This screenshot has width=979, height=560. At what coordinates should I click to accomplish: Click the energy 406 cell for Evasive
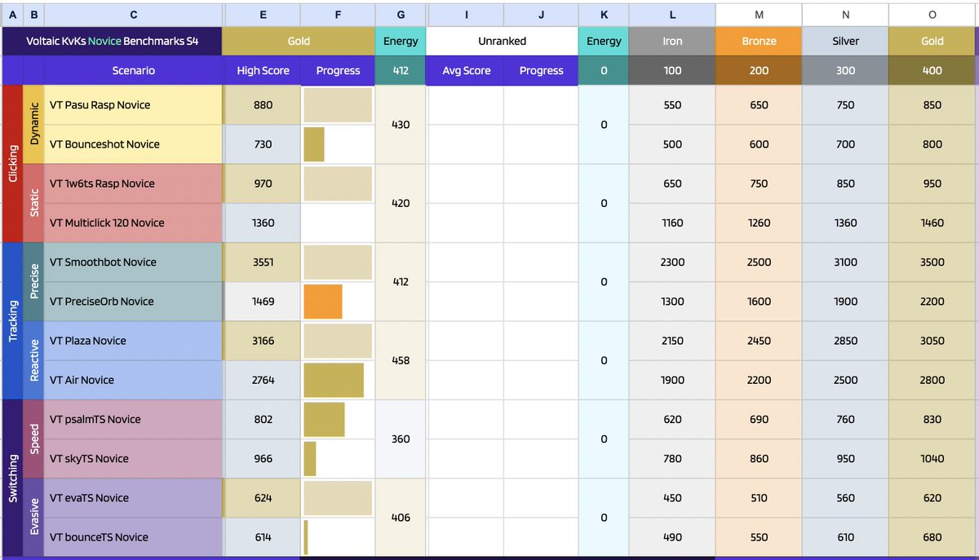point(401,518)
